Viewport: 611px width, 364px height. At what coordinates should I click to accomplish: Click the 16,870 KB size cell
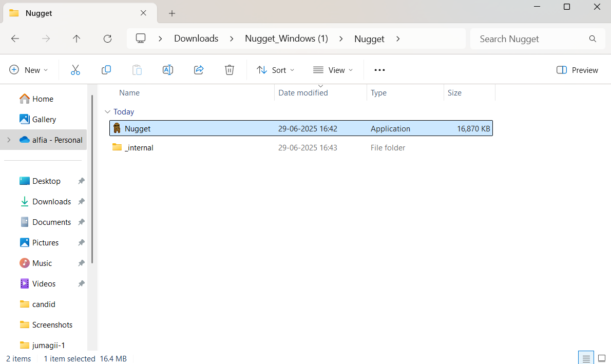[x=473, y=129]
